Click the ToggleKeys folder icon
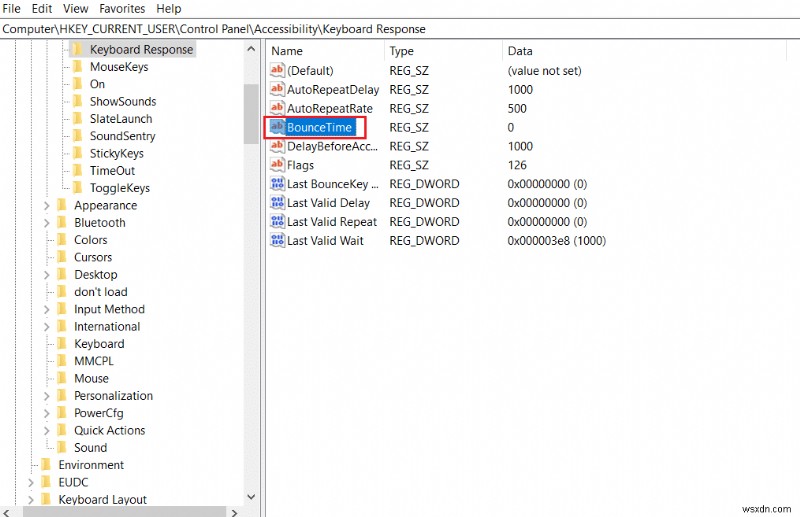Screen dimensions: 800x517 coord(77,188)
